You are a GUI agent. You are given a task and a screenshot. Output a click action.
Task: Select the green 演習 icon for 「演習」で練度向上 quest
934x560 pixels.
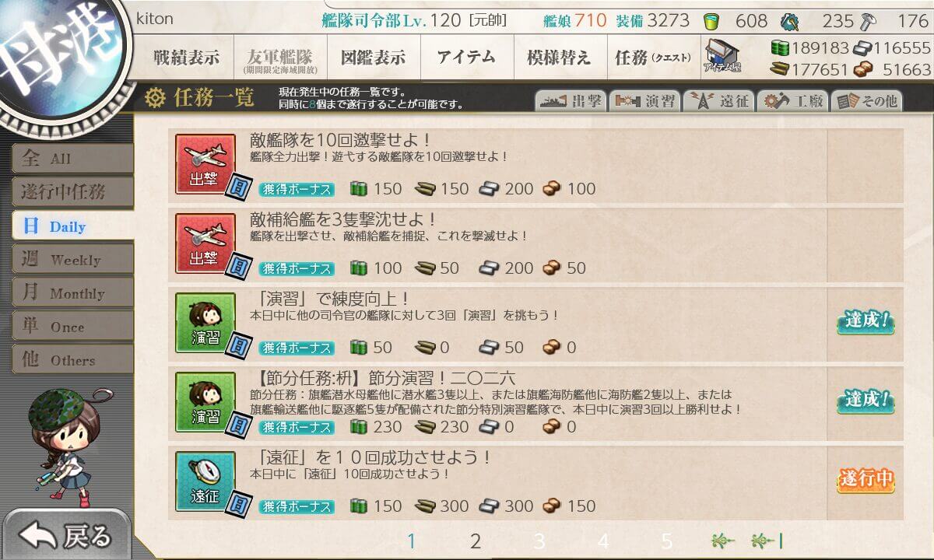point(205,322)
